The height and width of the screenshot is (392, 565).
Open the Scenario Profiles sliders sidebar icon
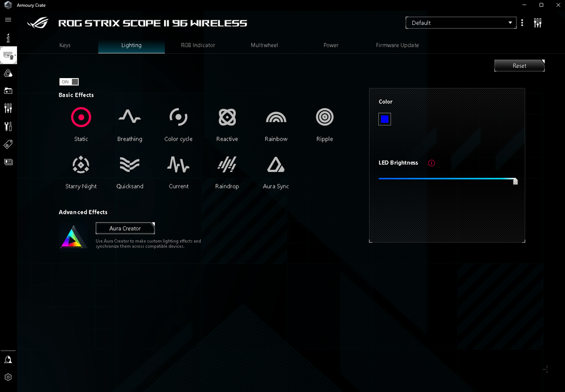click(x=8, y=108)
